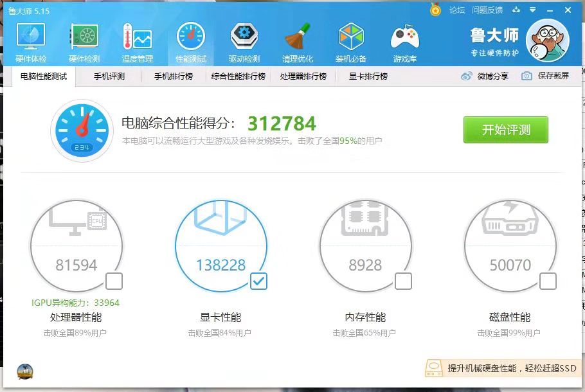
Task: Launch the 驱动检测 driver detection tool
Action: pyautogui.click(x=243, y=41)
